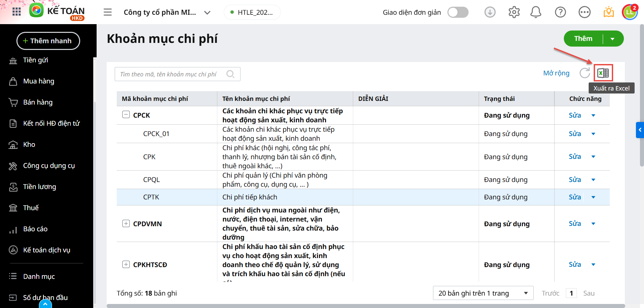The image size is (644, 308).
Task: Expand the CPKHTSCĐ tree row
Action: [x=126, y=264]
